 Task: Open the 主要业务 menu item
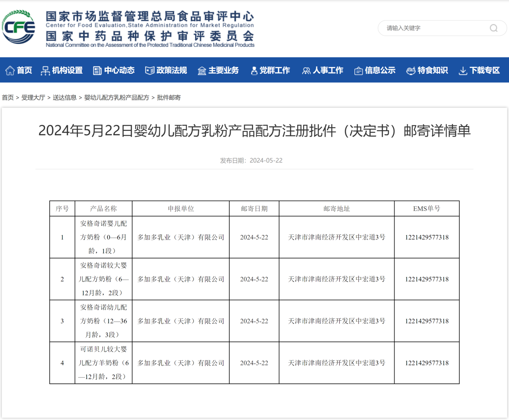(x=224, y=70)
